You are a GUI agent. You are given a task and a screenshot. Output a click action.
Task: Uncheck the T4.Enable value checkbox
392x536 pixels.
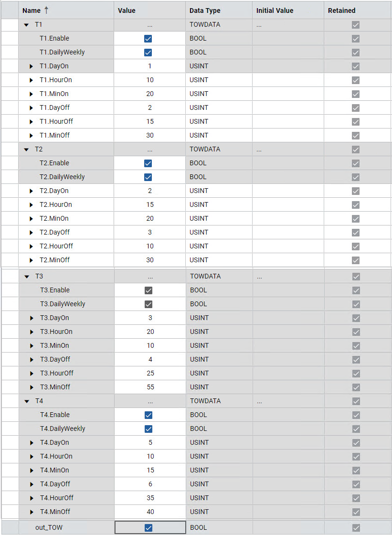(x=148, y=415)
